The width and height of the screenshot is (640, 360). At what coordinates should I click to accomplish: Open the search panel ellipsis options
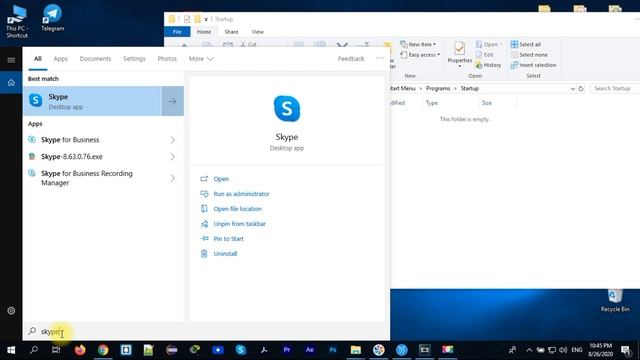(380, 58)
